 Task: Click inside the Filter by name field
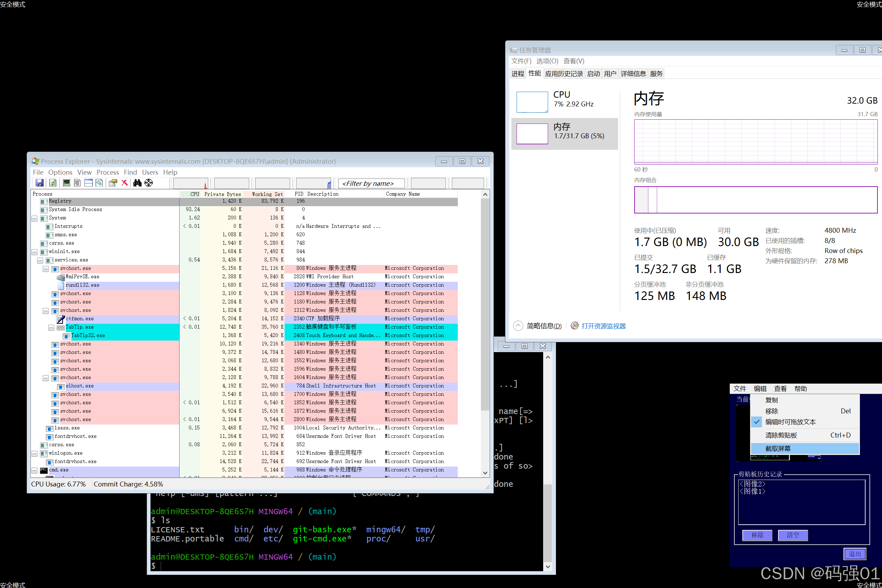click(371, 183)
